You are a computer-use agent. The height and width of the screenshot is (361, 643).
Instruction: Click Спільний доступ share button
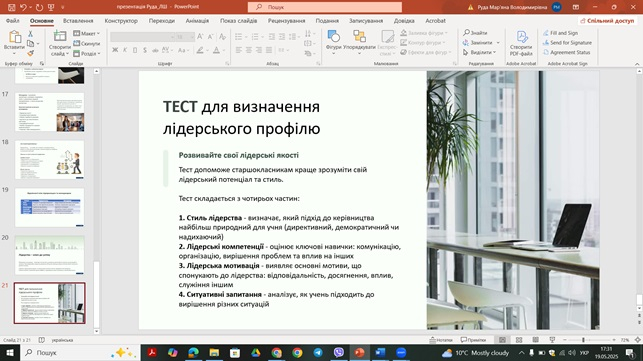click(607, 21)
